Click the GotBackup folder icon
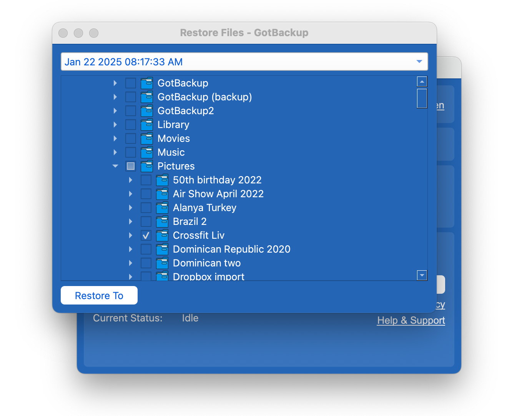Image resolution: width=532 pixels, height=416 pixels. tap(147, 83)
